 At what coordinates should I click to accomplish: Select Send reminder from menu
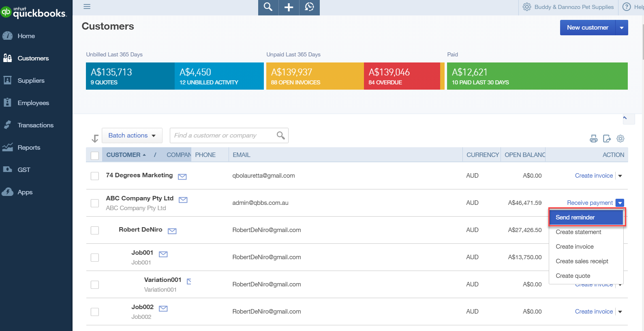586,217
